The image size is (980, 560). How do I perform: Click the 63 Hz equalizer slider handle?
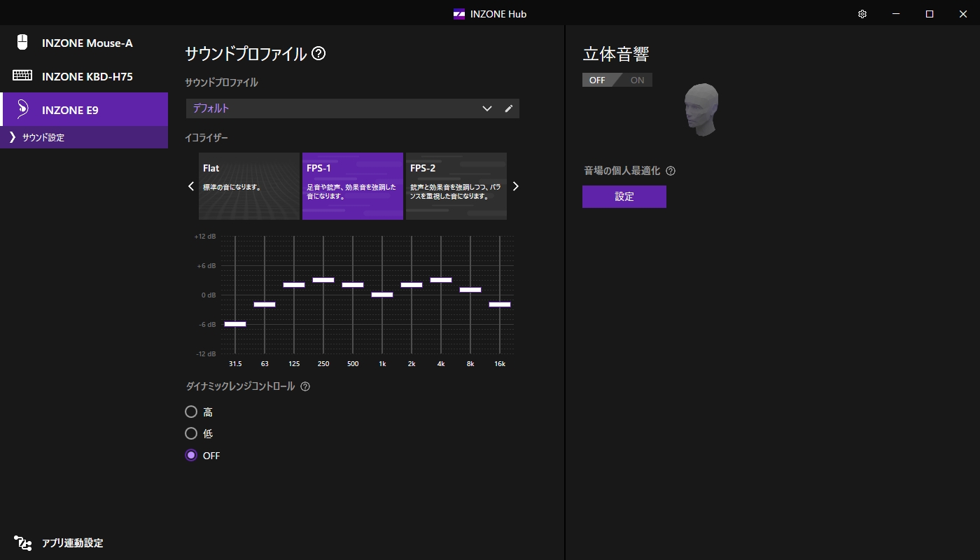(265, 304)
